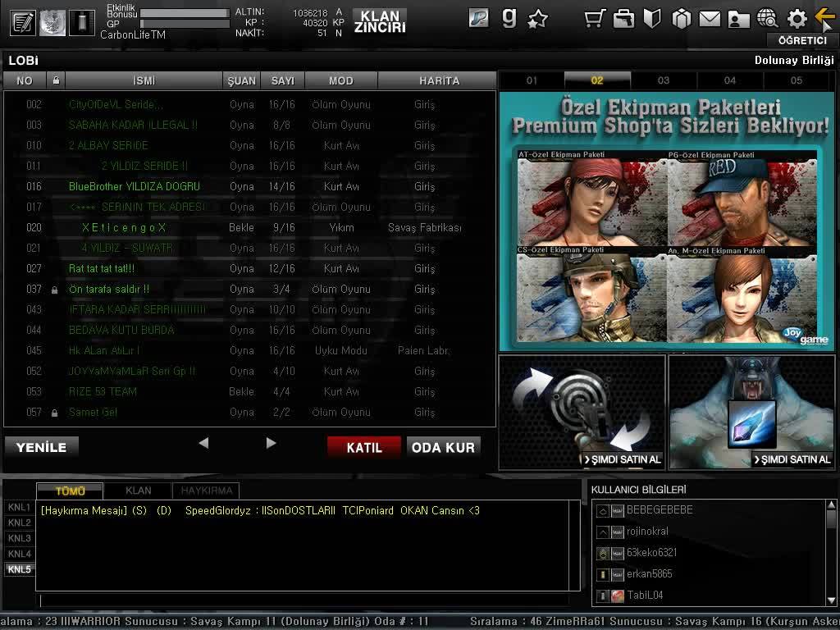Click the clan emblem badge icon

point(52,22)
